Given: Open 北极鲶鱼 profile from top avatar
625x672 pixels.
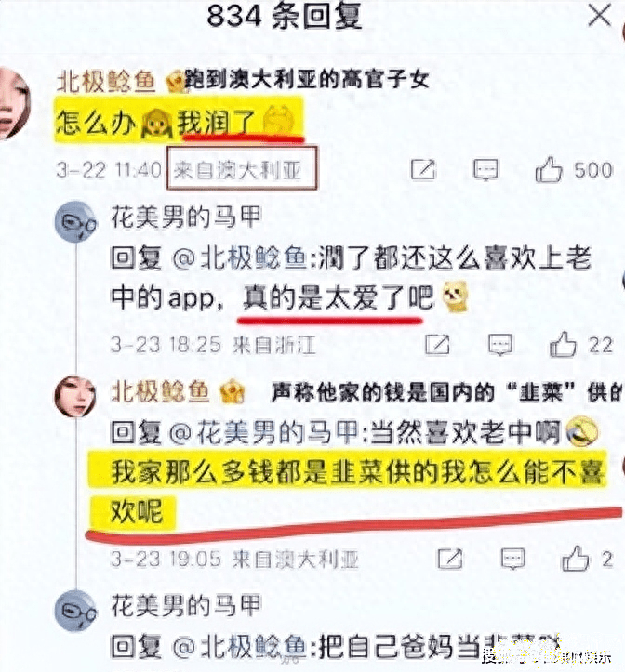Looking at the screenshot, I should point(13,103).
